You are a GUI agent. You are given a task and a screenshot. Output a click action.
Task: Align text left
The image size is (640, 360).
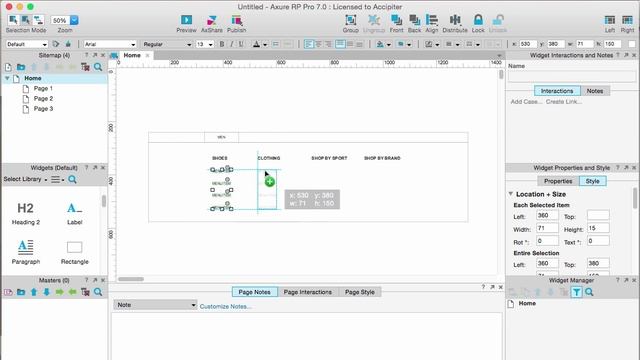point(309,44)
